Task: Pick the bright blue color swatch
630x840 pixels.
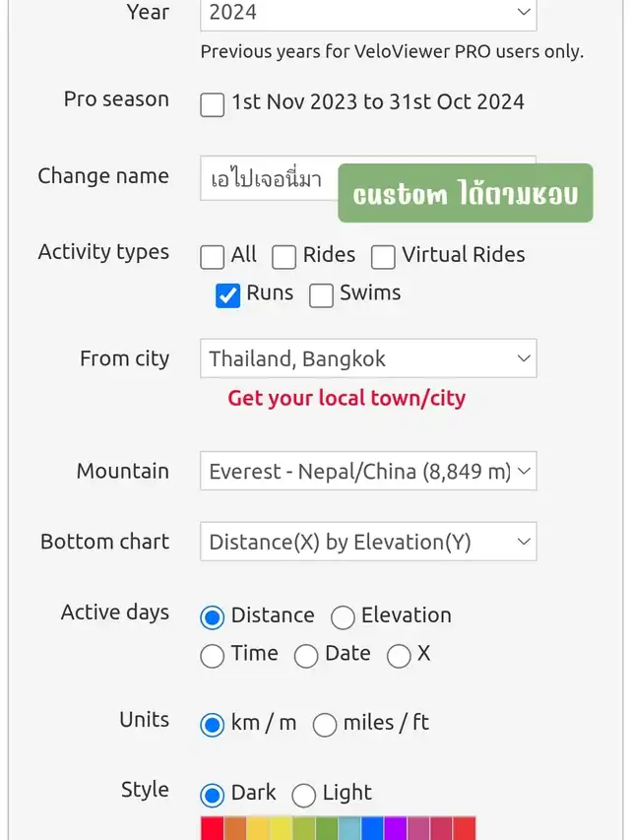Action: click(372, 828)
